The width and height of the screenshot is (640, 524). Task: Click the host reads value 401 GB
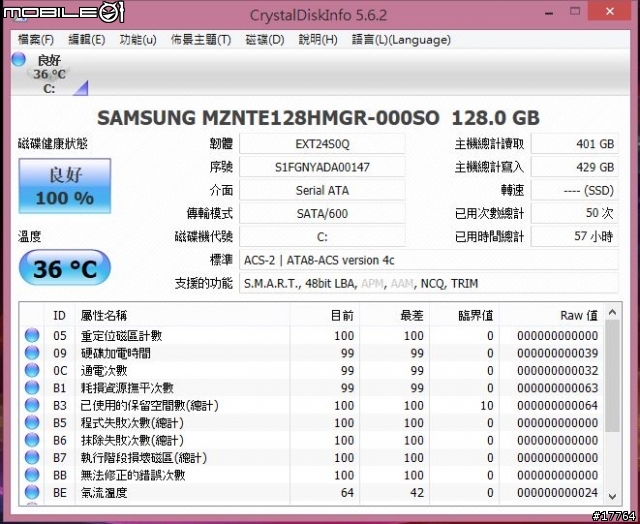coord(574,144)
